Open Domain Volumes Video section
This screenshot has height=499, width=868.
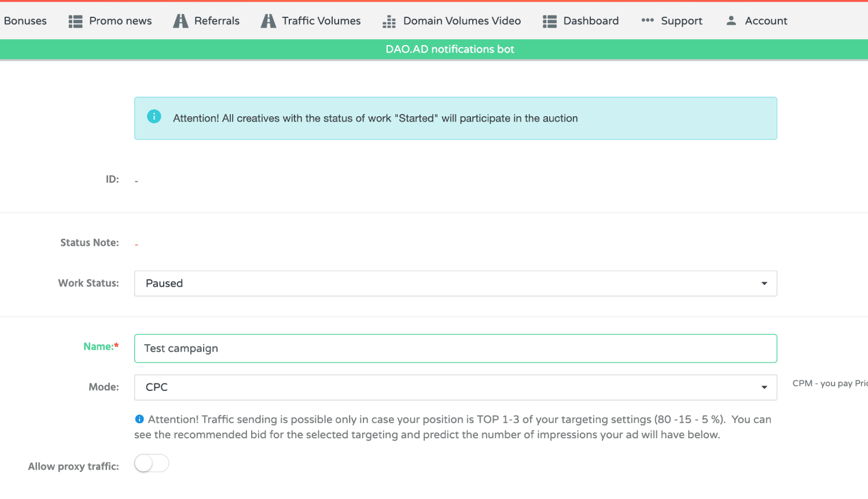tap(462, 21)
